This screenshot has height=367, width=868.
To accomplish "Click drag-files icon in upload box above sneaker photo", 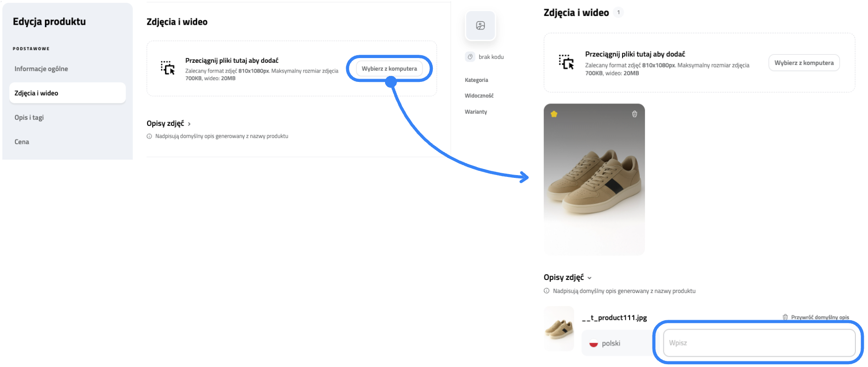I will click(x=566, y=62).
